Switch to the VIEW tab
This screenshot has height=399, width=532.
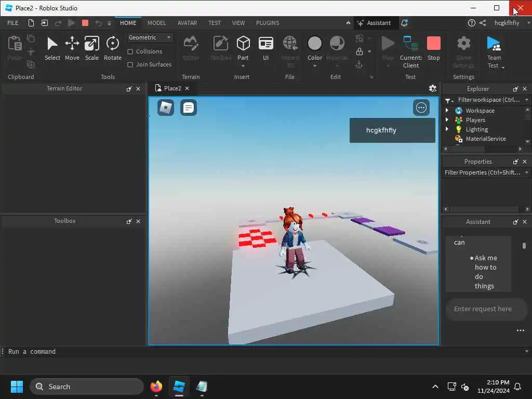click(x=238, y=23)
